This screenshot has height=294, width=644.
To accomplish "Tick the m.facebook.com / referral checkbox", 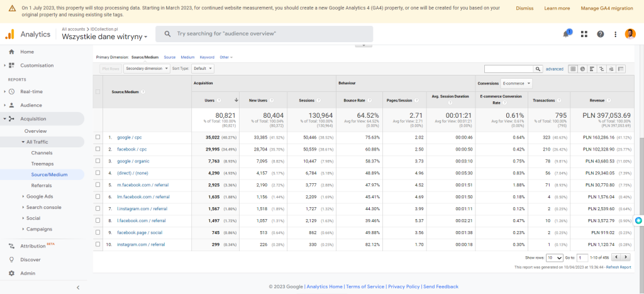I will pos(97,184).
